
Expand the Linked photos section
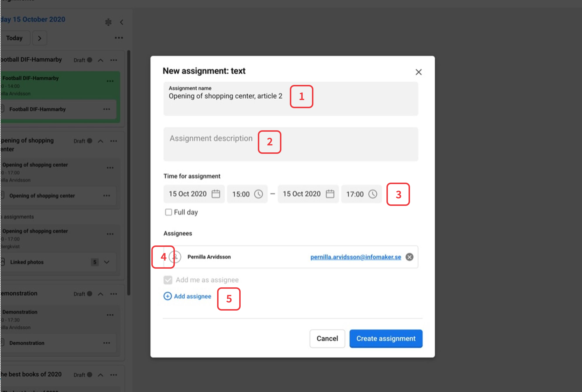[107, 262]
